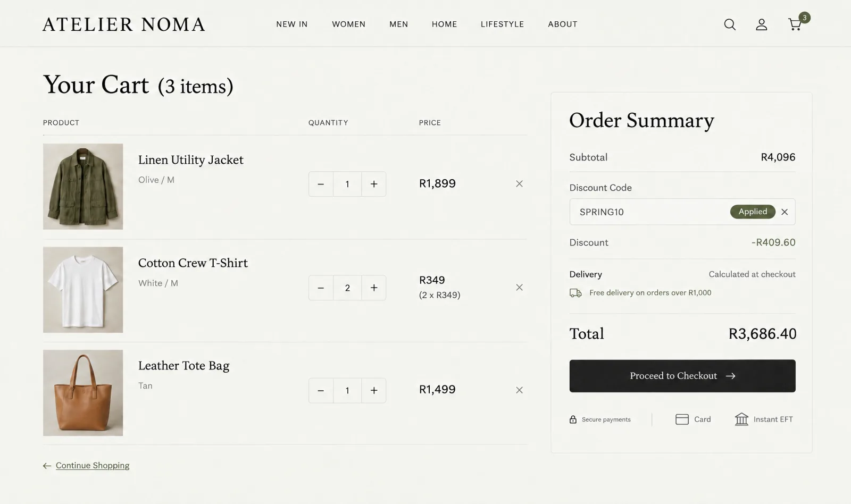Open the search icon in header
This screenshot has height=504, width=851.
tap(730, 24)
